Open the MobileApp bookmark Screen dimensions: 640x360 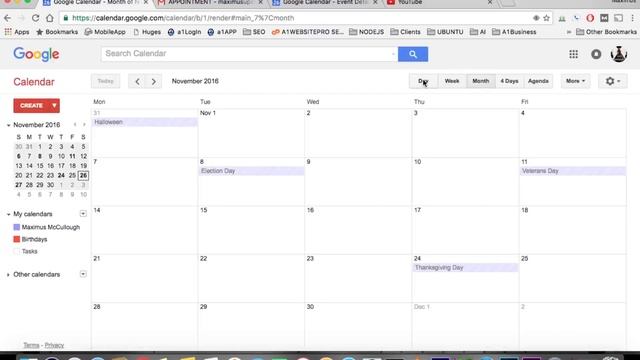(x=105, y=32)
